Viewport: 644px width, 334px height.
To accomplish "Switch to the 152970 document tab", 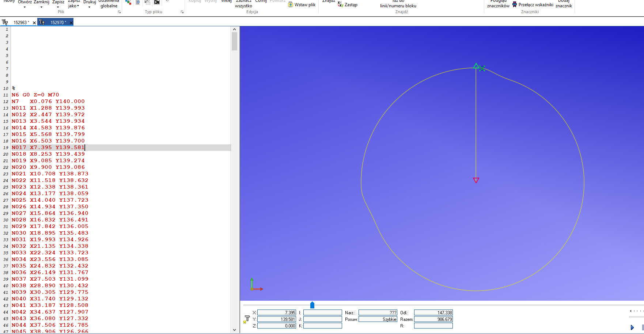I will tap(58, 23).
